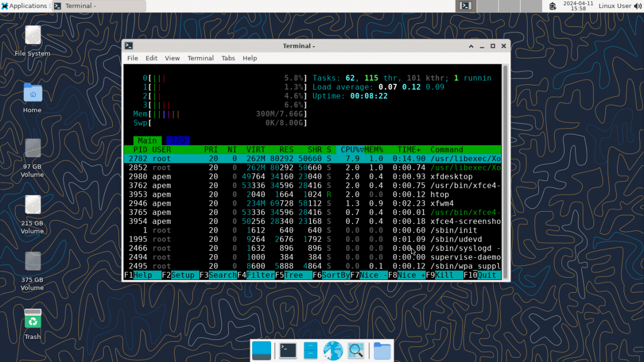644x362 pixels.
Task: Click the terminal icon in window titlebar
Action: pyautogui.click(x=129, y=46)
